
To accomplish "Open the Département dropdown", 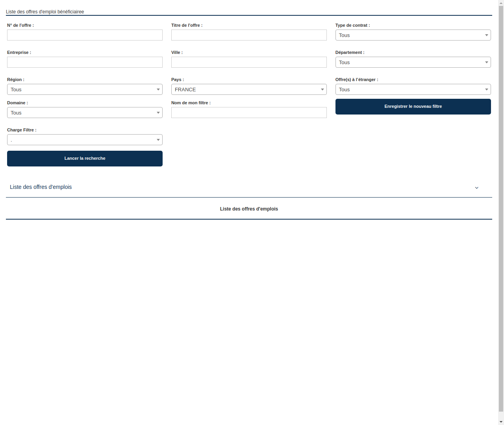I will (413, 62).
